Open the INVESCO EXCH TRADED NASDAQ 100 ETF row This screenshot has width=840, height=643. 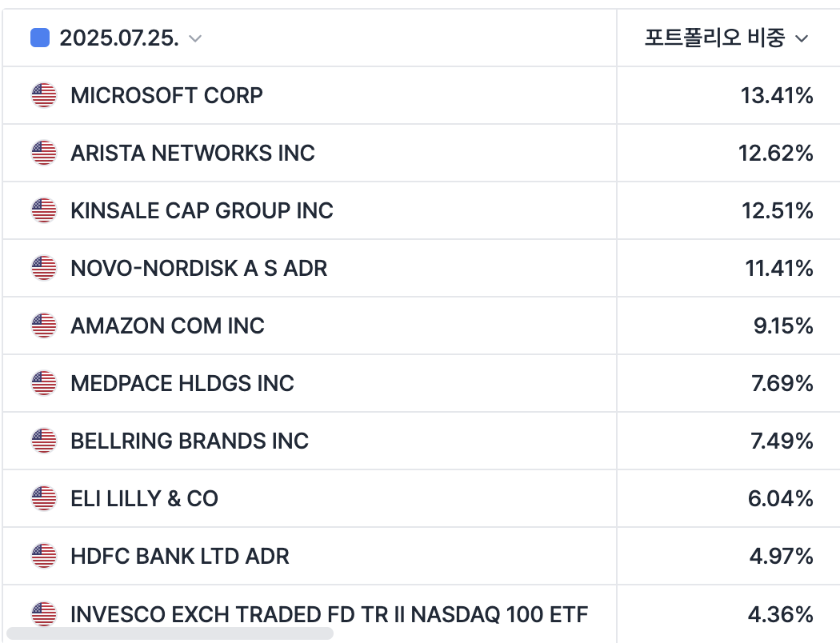pos(329,614)
